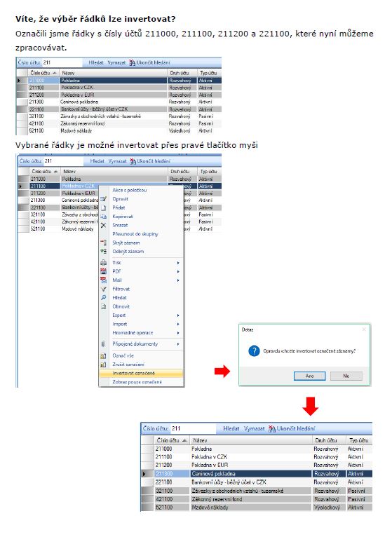The width and height of the screenshot is (392, 544).
Task: Click the Odkrýt záznam icon in context menu
Action: tap(103, 251)
